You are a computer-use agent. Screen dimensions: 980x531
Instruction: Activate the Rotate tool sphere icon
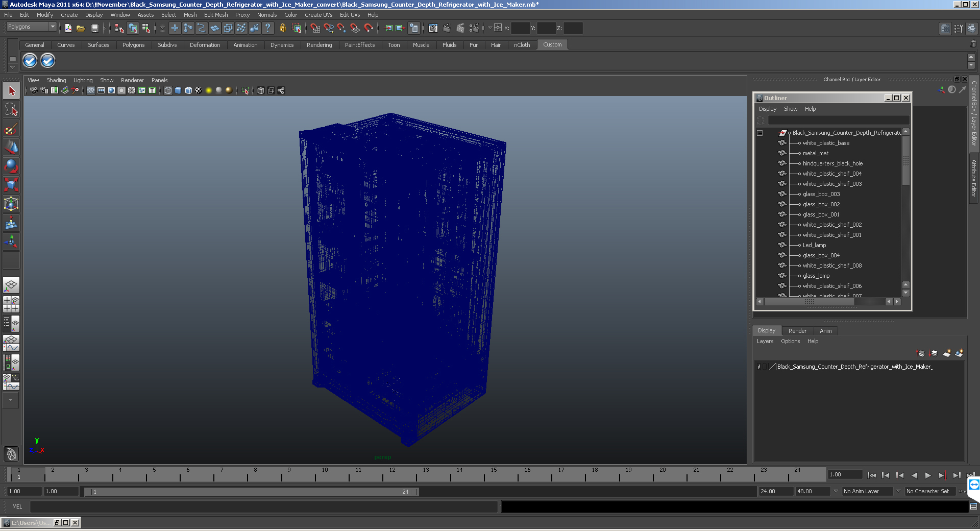11,166
